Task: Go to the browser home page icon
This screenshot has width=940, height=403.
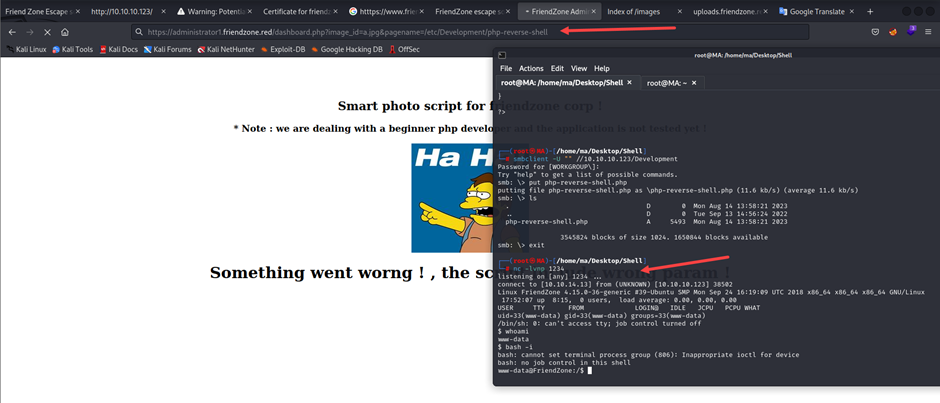Action: tap(65, 32)
